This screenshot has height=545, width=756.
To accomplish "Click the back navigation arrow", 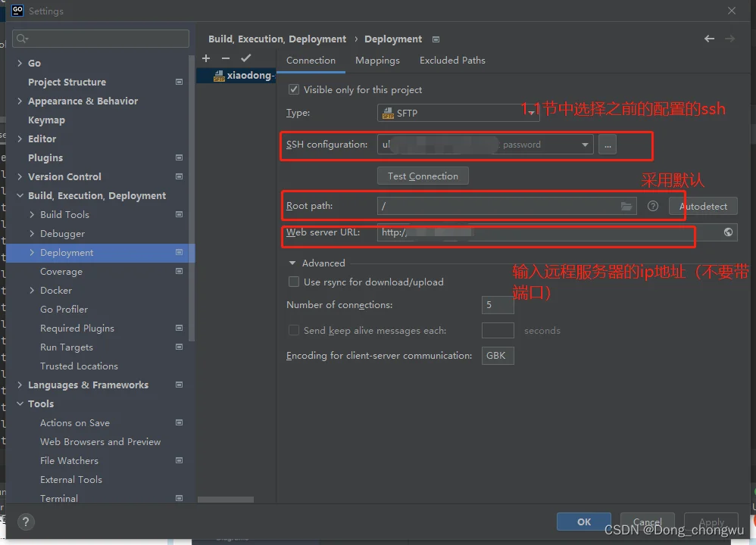I will pos(709,39).
